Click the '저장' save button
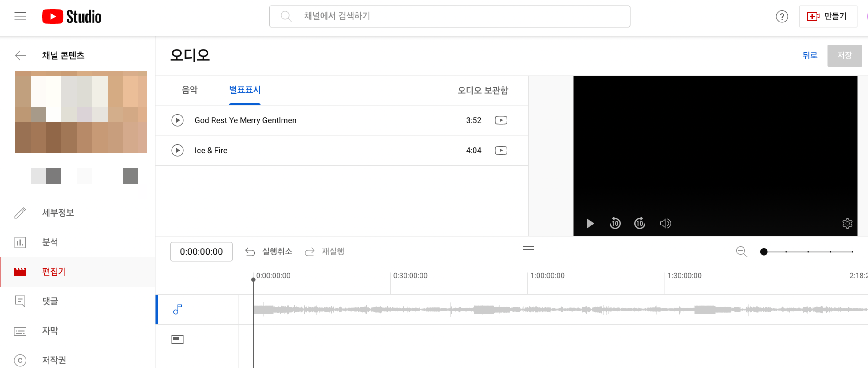The image size is (868, 368). 844,55
